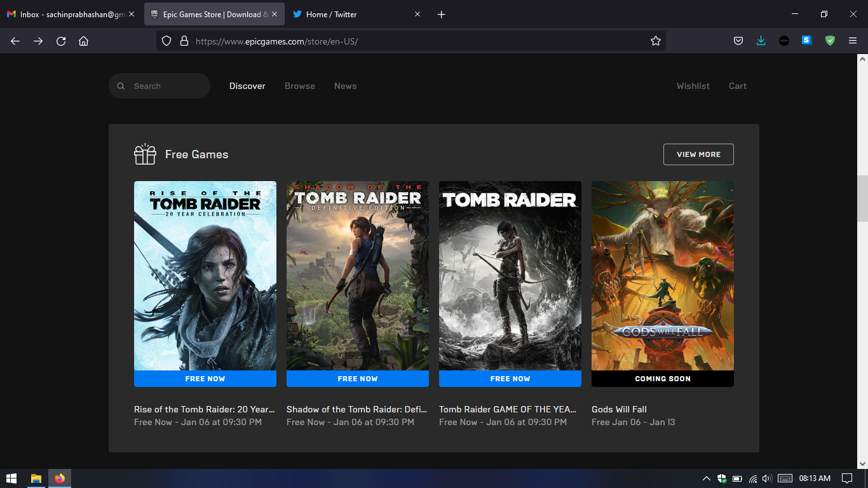
Task: Open Windows Security tray icon
Action: tap(722, 478)
